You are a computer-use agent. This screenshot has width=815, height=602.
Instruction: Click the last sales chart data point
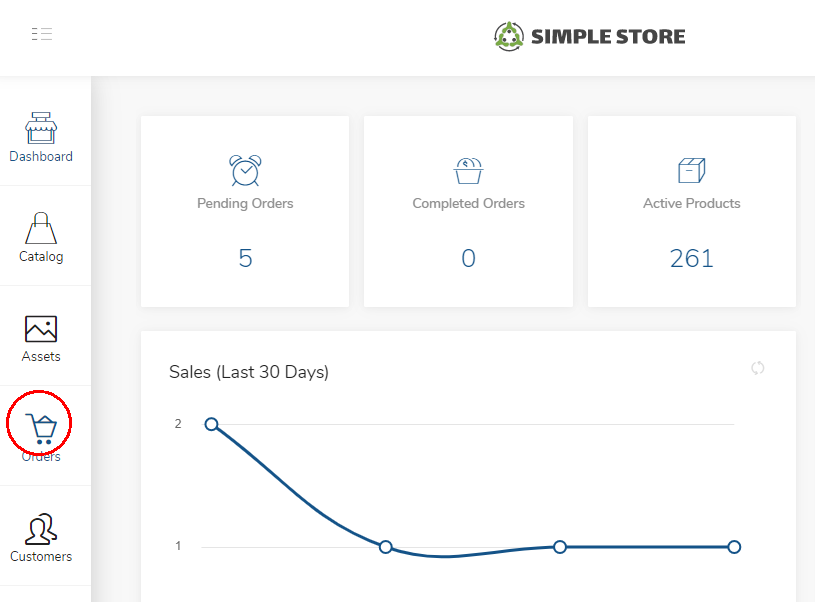coord(734,547)
